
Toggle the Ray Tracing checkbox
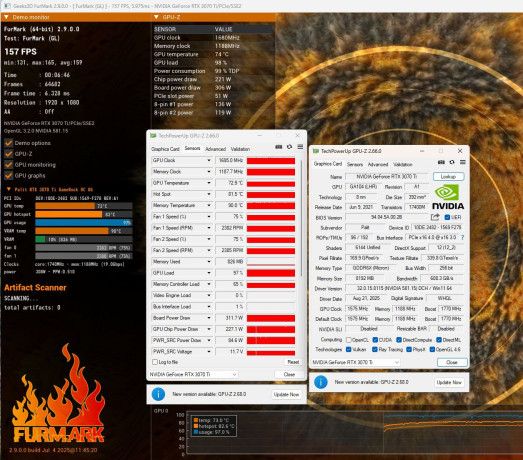pyautogui.click(x=375, y=349)
